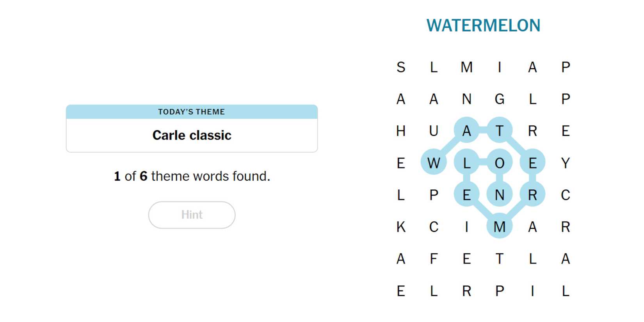Tap the unhighlighted letter M
This screenshot has height=322, width=644.
[467, 67]
